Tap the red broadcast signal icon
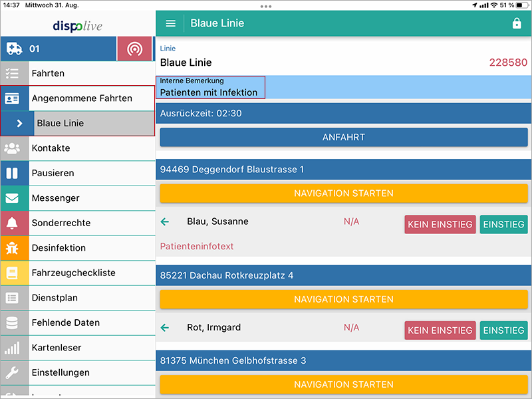This screenshot has width=532, height=399. 135,49
